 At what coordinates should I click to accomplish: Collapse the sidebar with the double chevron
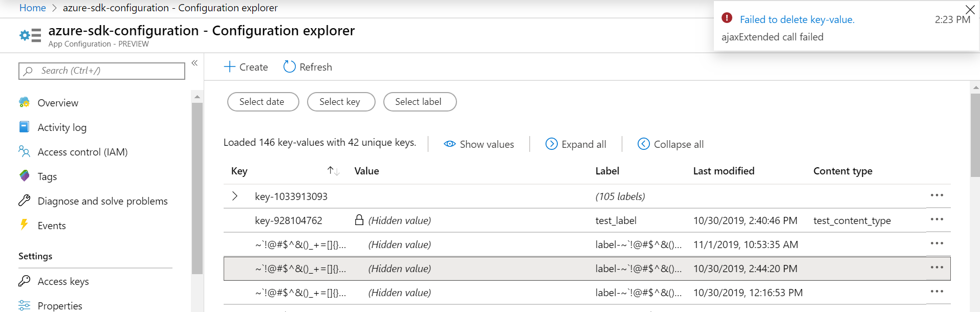pyautogui.click(x=194, y=63)
